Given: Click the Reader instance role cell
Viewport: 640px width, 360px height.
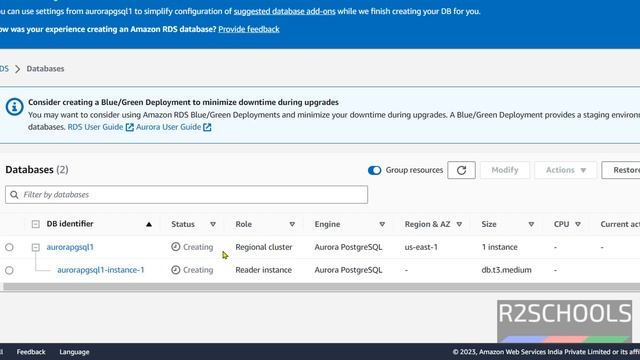Looking at the screenshot, I should tap(263, 270).
